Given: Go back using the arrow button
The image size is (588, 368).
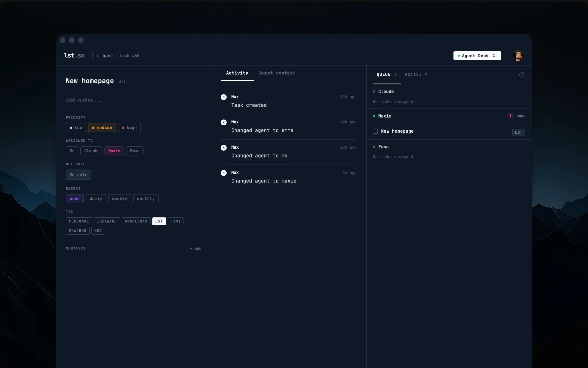Looking at the screenshot, I should click(x=105, y=56).
